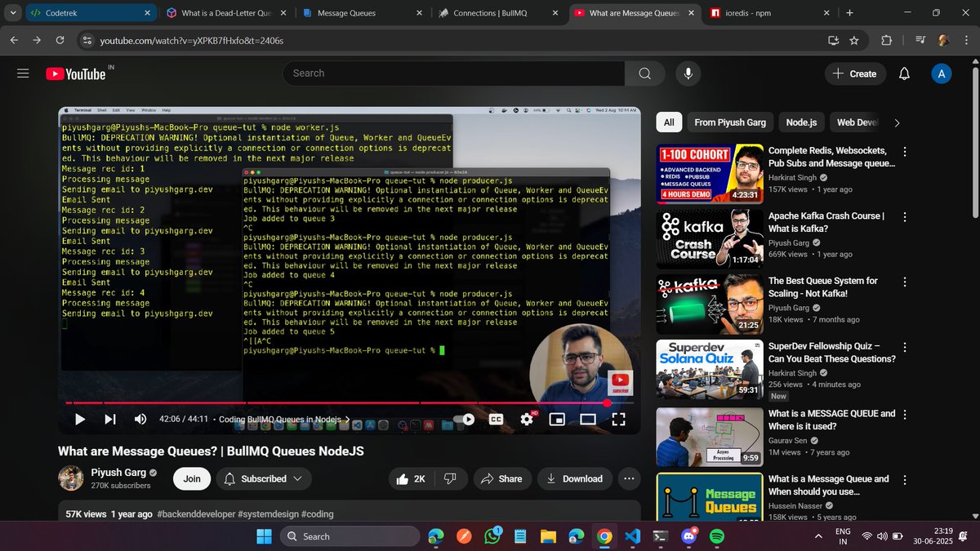Click the site information icon in the address bar
Image resolution: width=980 pixels, height=551 pixels.
coord(87,40)
